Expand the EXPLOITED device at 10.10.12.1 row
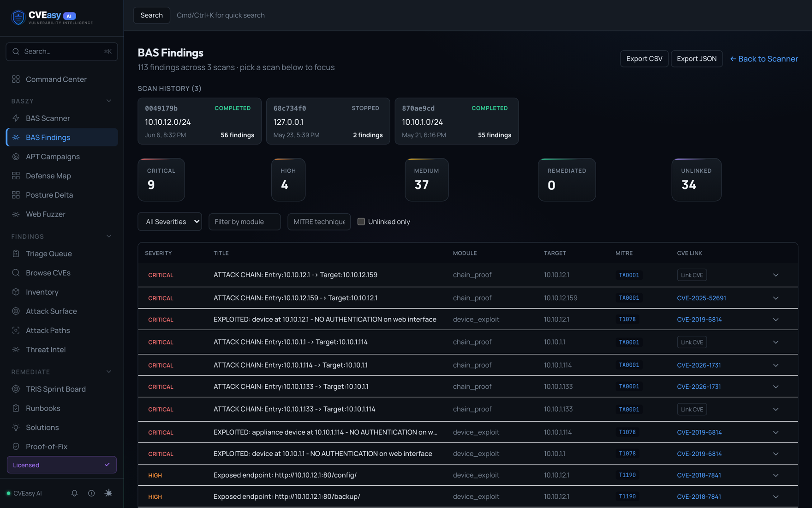This screenshot has height=508, width=812. 776,320
